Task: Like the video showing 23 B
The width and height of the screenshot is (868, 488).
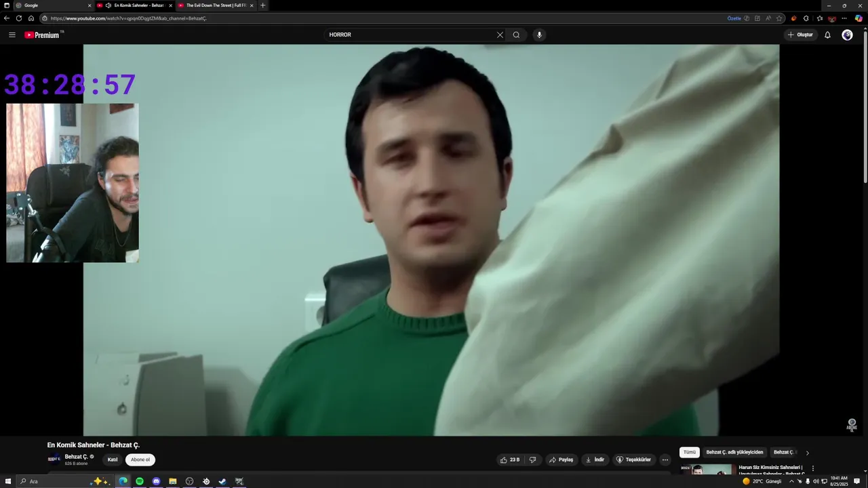Action: click(x=510, y=460)
